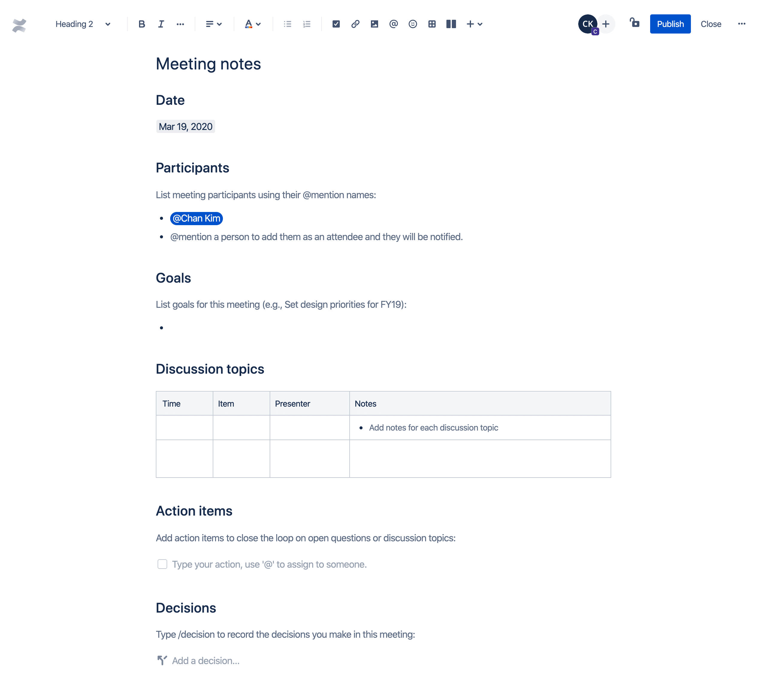Insert a link using the link icon
The width and height of the screenshot is (767, 700).
coord(355,24)
